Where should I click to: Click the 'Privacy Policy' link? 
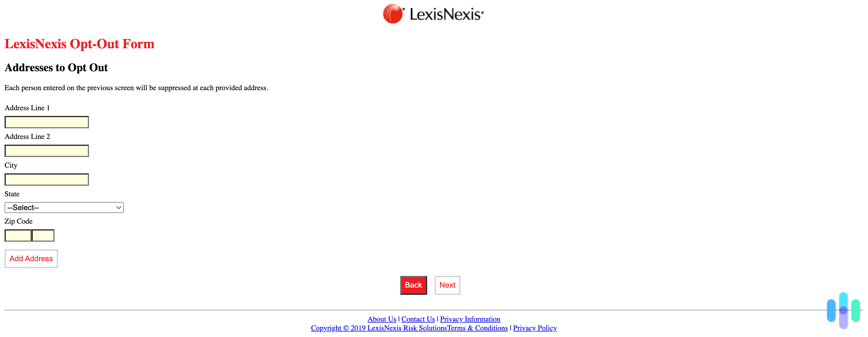click(535, 328)
